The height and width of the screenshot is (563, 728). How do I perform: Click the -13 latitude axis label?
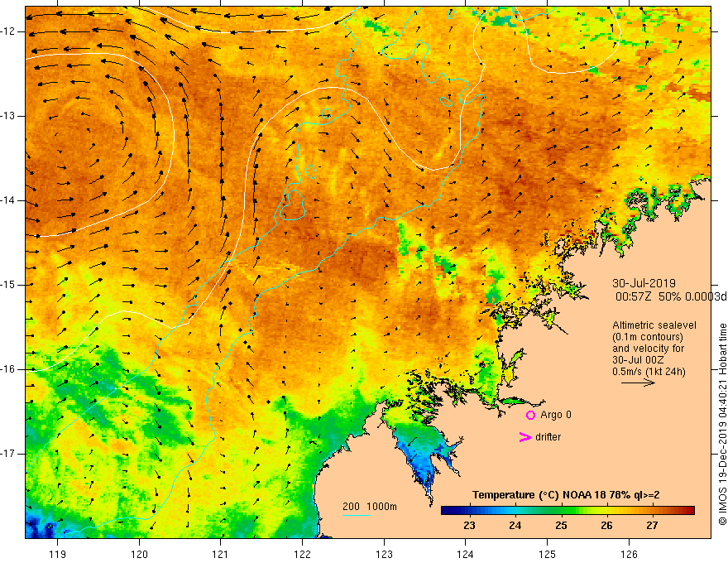[x=8, y=116]
